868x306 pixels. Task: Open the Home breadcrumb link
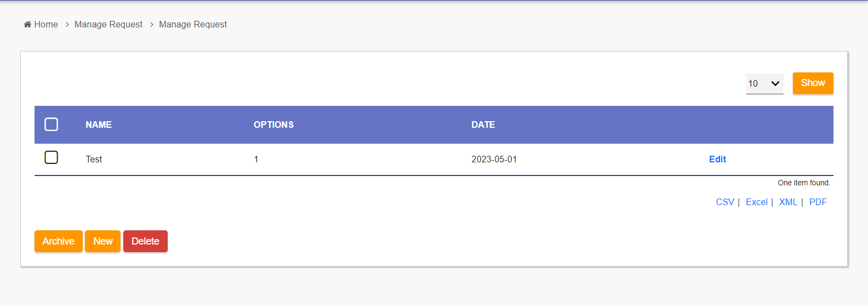(x=46, y=24)
